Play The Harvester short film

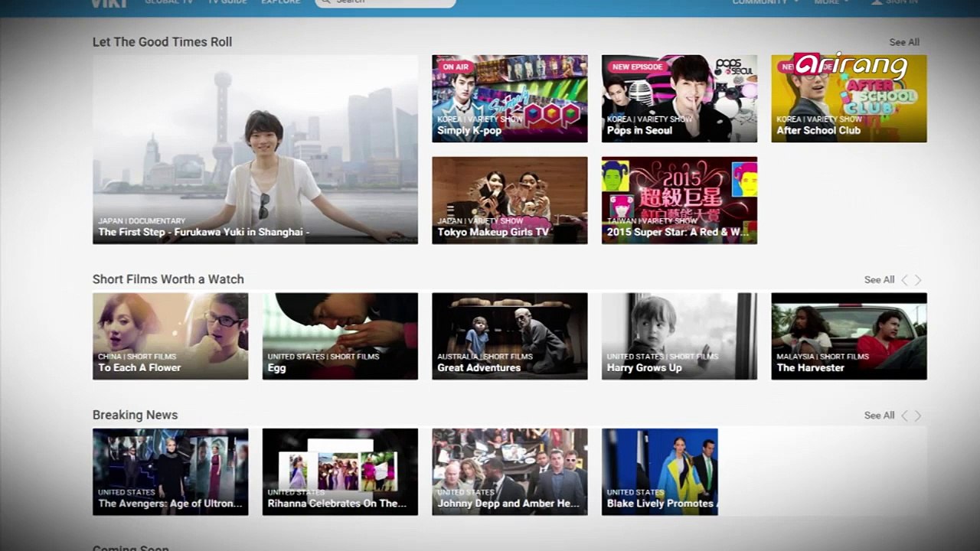tap(849, 336)
